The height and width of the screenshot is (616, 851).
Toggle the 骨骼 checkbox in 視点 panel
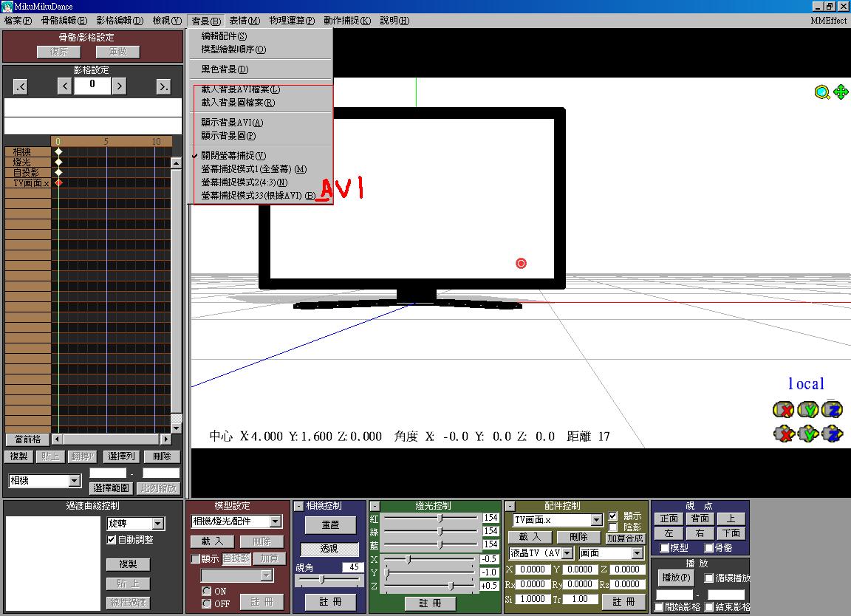(x=709, y=547)
